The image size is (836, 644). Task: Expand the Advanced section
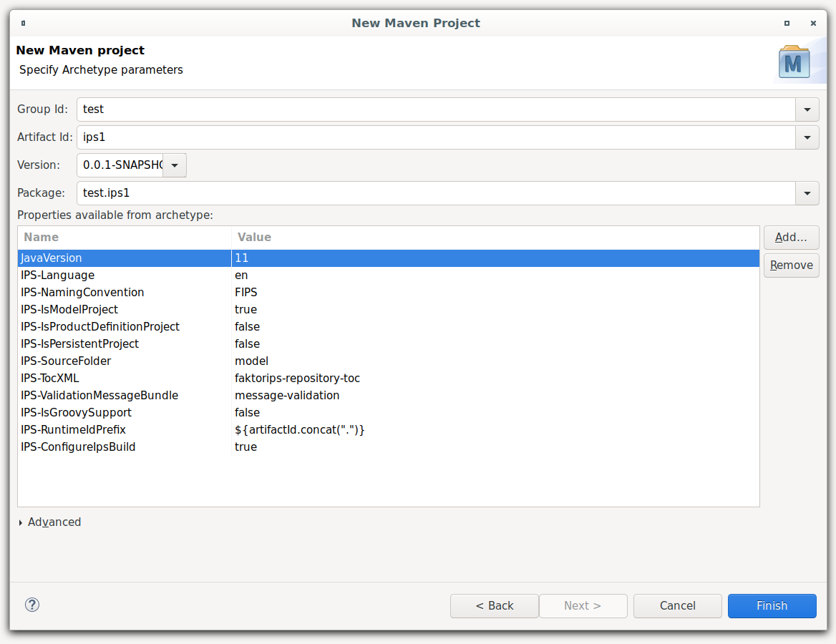(50, 522)
